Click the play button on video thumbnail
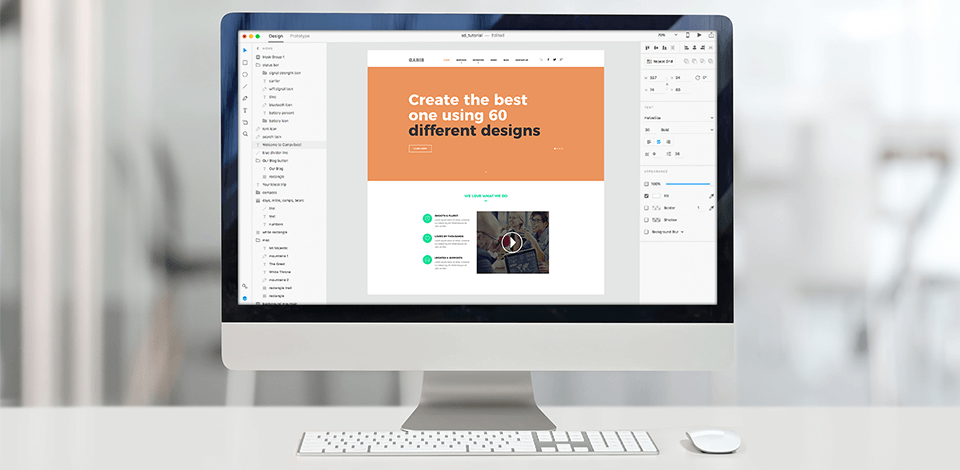 [x=512, y=242]
